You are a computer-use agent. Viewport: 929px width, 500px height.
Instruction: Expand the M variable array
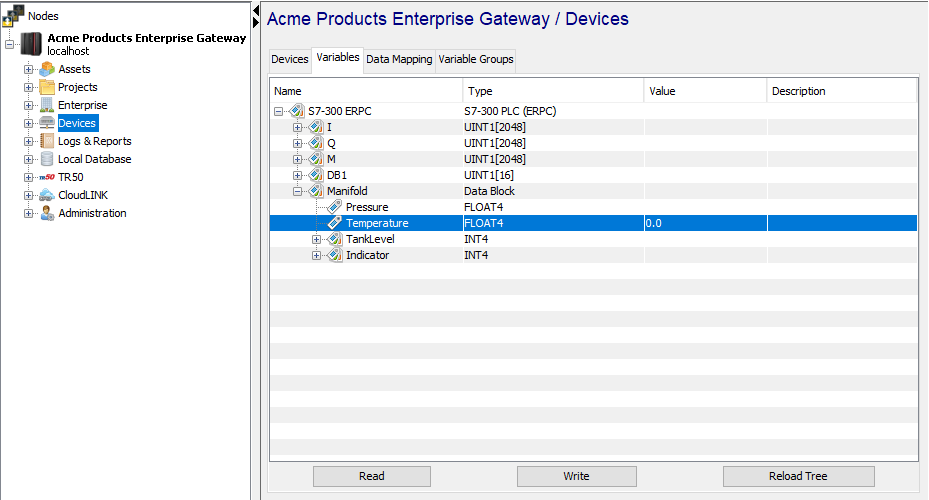(297, 159)
